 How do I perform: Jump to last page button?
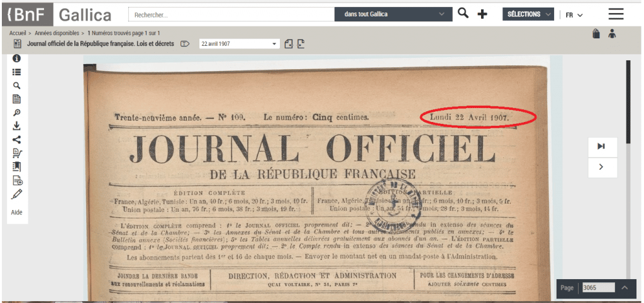pyautogui.click(x=602, y=146)
